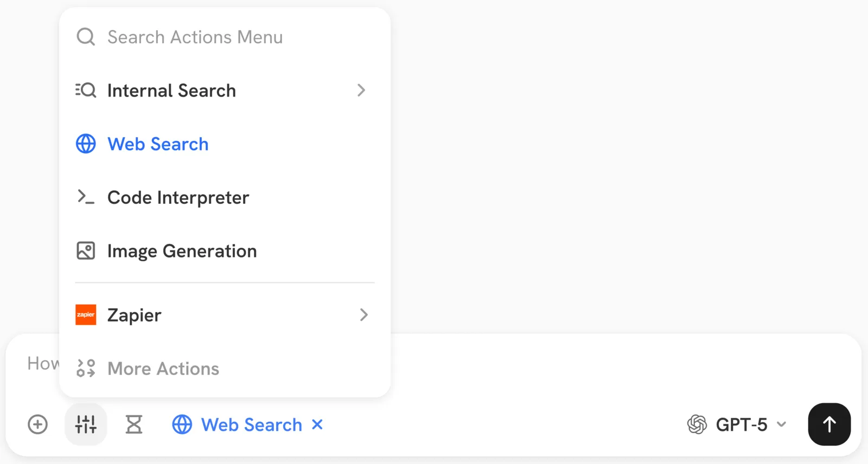Expand the Zapier submenu chevron

coord(364,314)
